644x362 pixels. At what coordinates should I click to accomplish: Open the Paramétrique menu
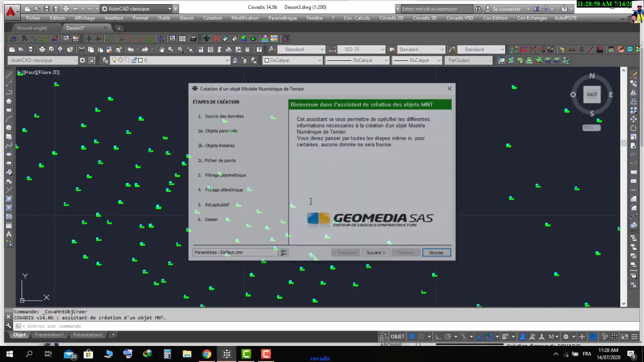[x=283, y=18]
